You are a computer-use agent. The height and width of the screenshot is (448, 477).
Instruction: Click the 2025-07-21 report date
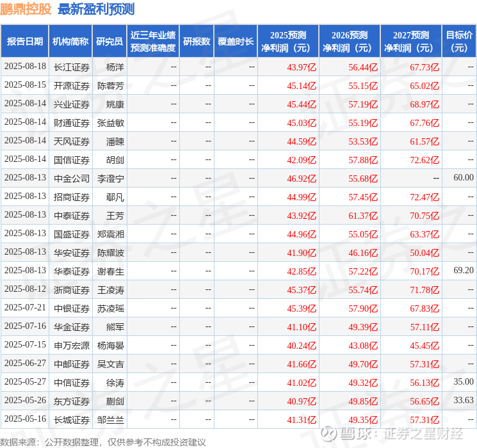[25, 307]
